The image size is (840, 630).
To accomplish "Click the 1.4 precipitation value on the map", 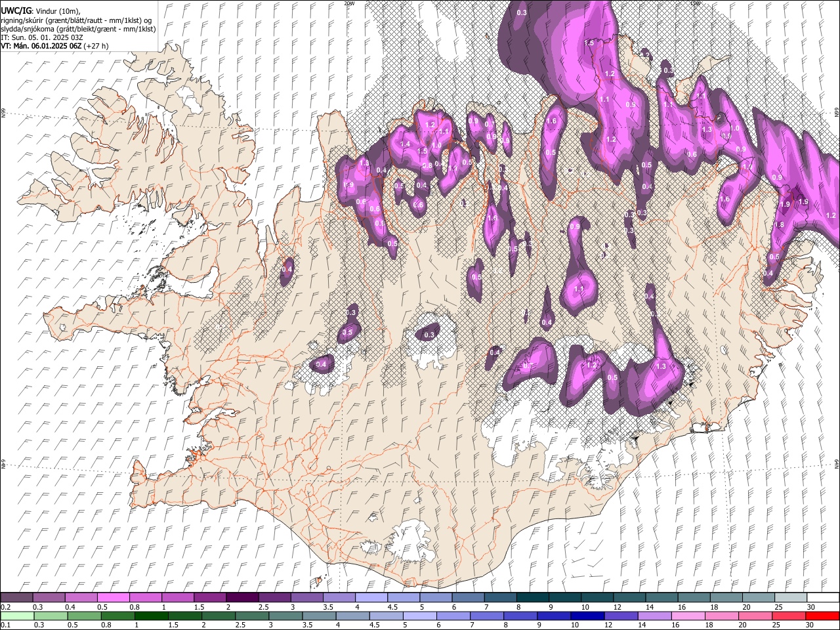I will (x=405, y=144).
